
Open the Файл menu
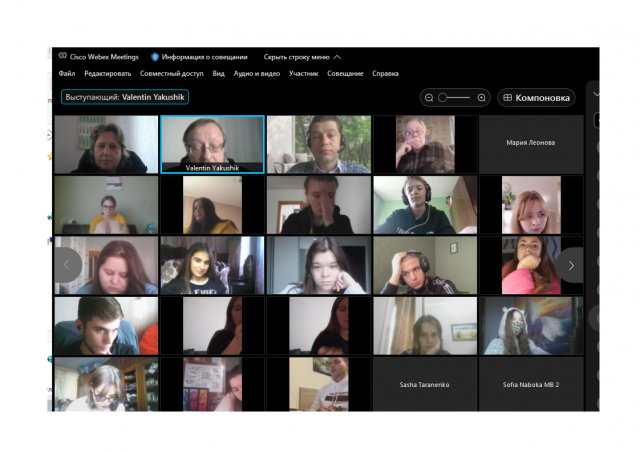67,73
